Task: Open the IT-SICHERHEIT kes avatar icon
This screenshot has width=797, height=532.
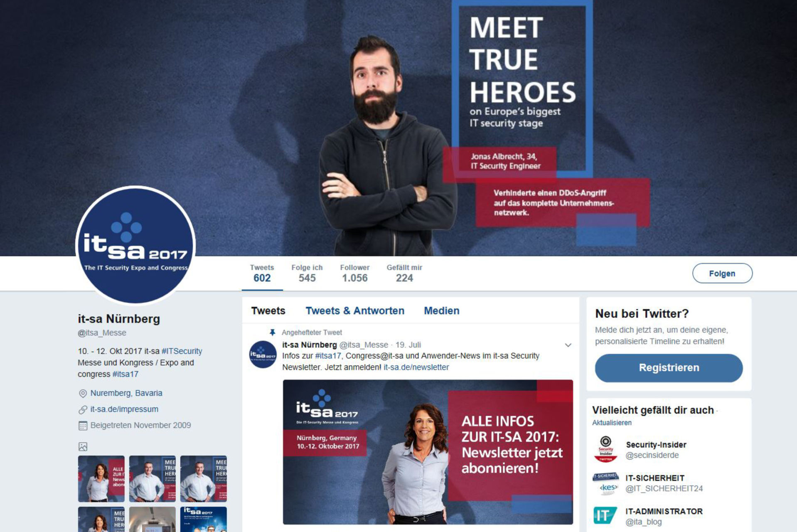Action: (605, 483)
